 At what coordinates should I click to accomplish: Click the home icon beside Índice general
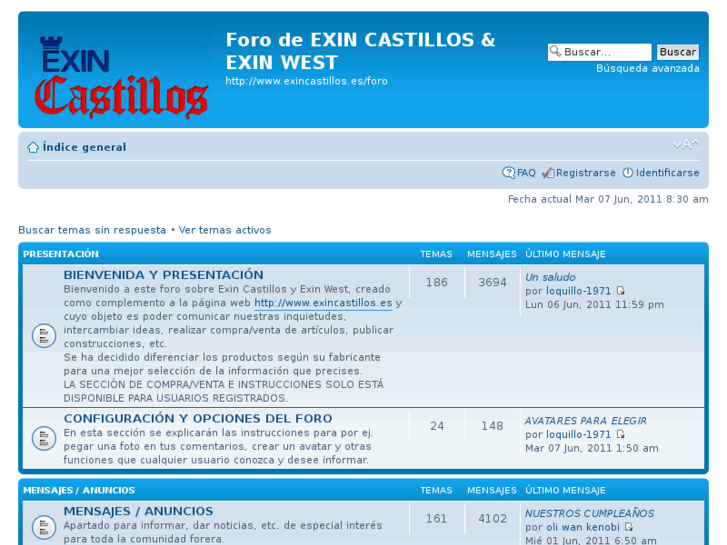point(33,147)
